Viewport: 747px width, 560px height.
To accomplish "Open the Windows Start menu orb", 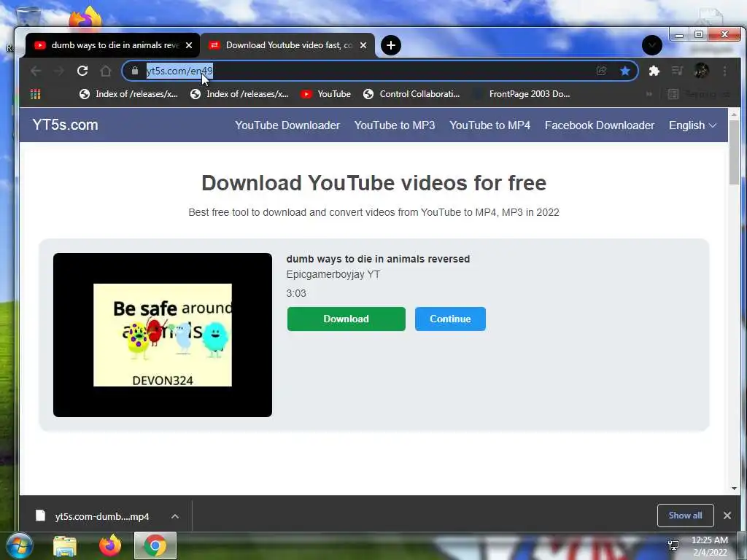I will pos(20,545).
